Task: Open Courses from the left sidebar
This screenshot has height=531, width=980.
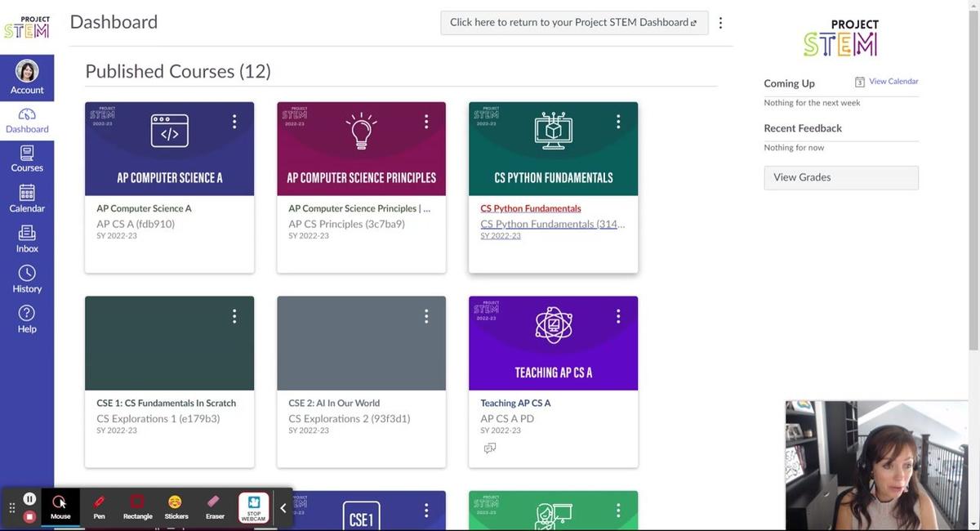Action: pyautogui.click(x=27, y=158)
